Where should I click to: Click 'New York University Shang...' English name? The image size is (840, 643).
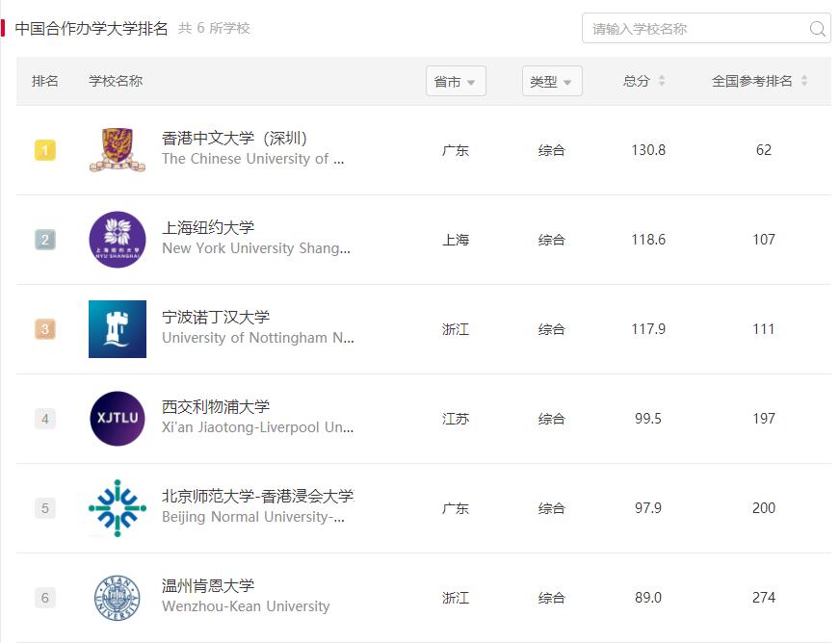(256, 248)
